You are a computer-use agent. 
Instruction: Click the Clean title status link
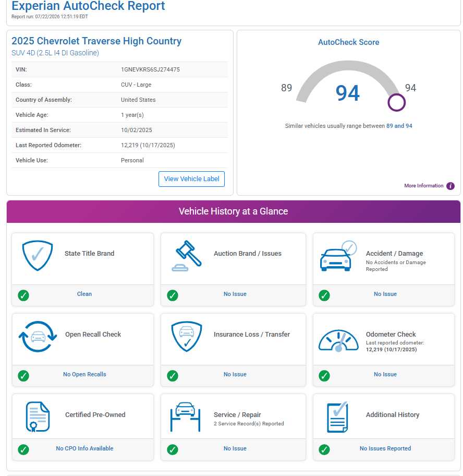point(84,294)
